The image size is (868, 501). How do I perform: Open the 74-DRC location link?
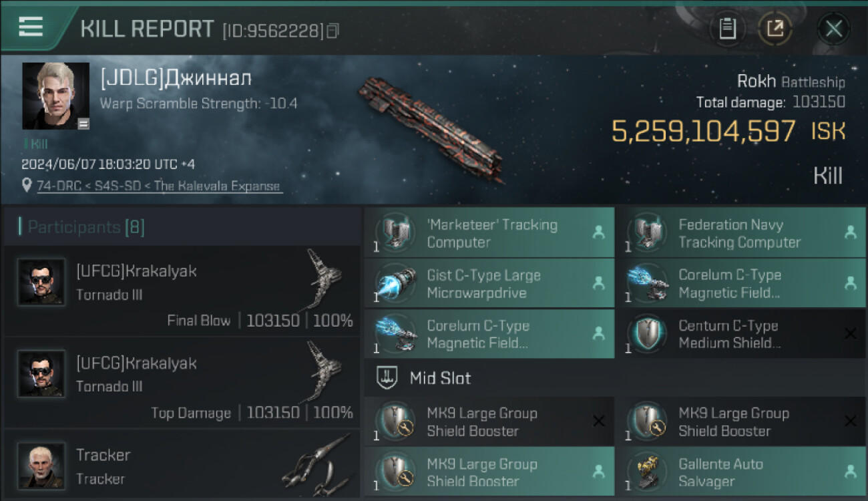pos(159,186)
